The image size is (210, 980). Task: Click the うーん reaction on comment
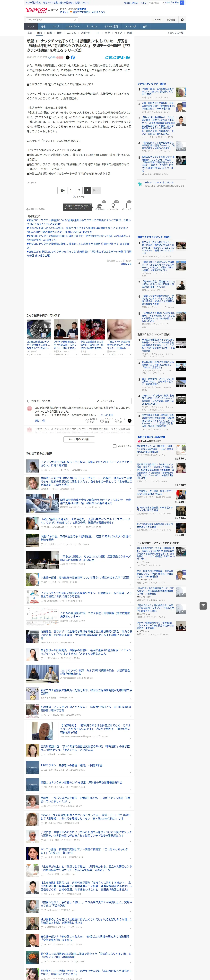[117, 421]
